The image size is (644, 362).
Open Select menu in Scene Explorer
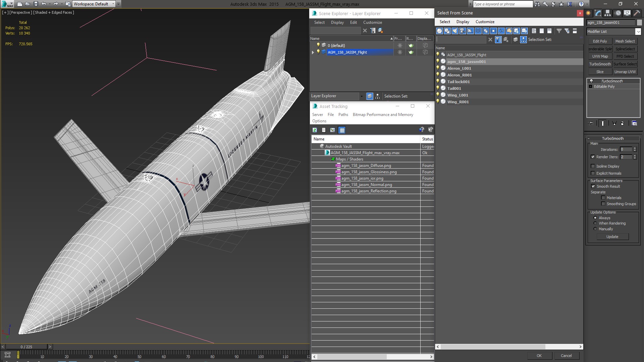pyautogui.click(x=319, y=22)
